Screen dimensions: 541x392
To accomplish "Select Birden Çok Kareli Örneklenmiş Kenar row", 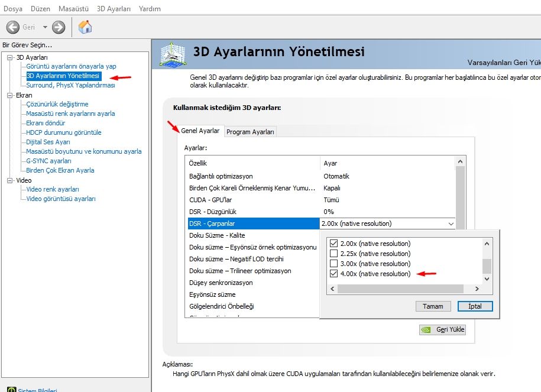I will click(x=322, y=188).
